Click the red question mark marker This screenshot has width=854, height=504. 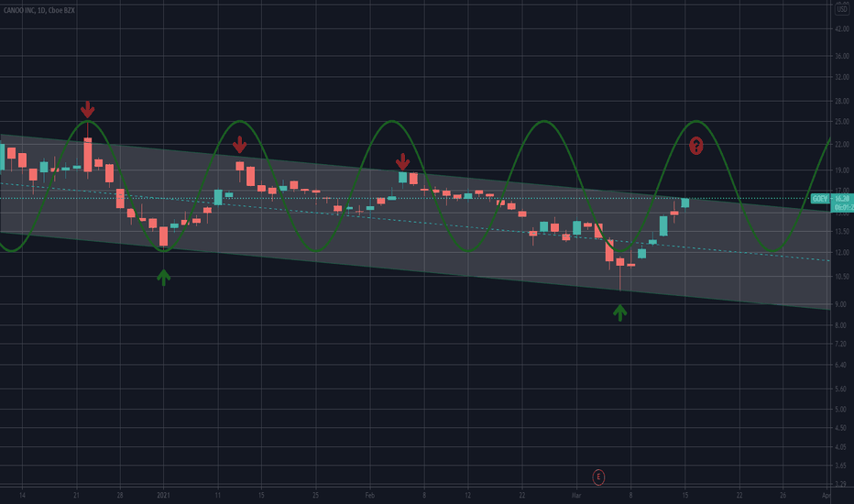[696, 146]
